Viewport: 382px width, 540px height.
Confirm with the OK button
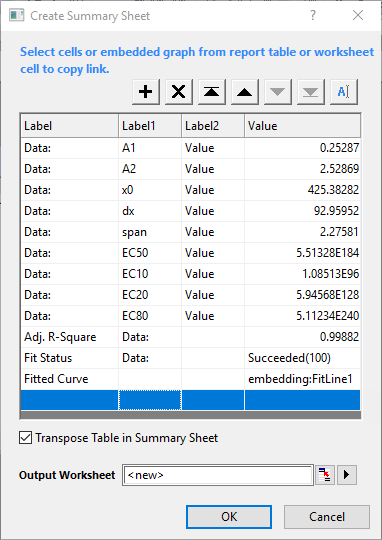pos(229,517)
